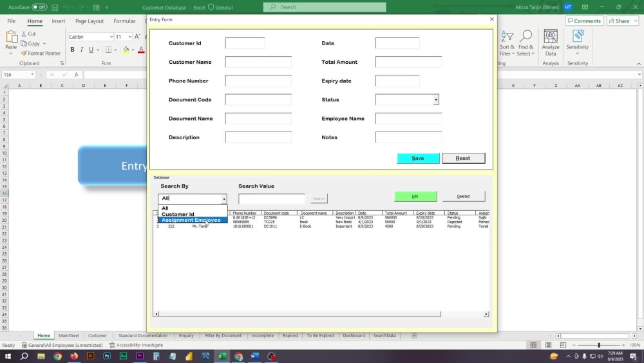The image size is (644, 363).
Task: Click the Insert Function fx icon
Action: [x=77, y=74]
